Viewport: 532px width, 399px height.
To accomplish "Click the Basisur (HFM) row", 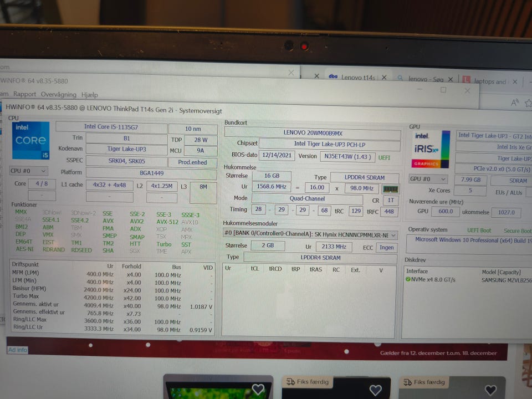I will click(x=112, y=289).
